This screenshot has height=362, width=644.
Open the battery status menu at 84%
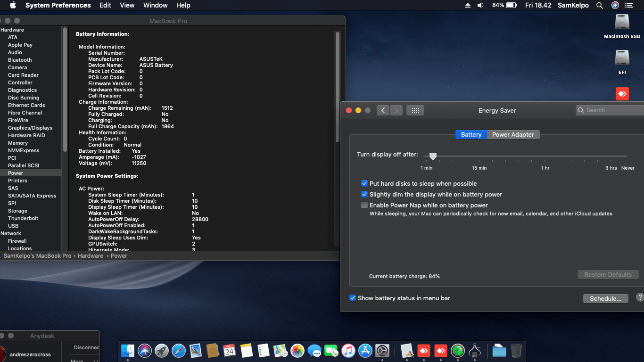504,5
